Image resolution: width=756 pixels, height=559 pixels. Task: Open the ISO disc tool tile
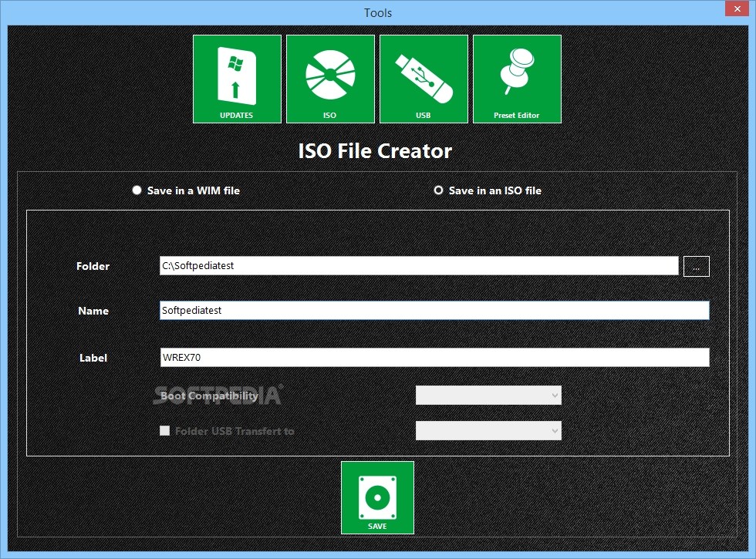point(330,79)
